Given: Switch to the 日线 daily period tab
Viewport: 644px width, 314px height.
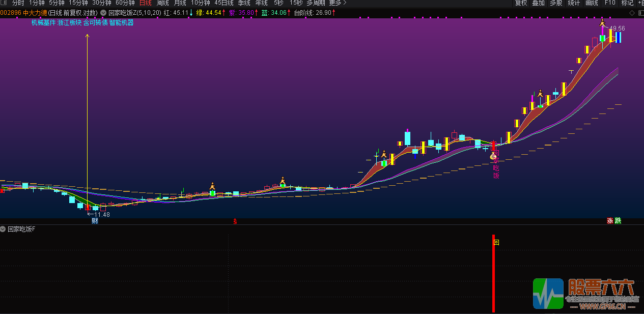Looking at the screenshot, I should (146, 3).
